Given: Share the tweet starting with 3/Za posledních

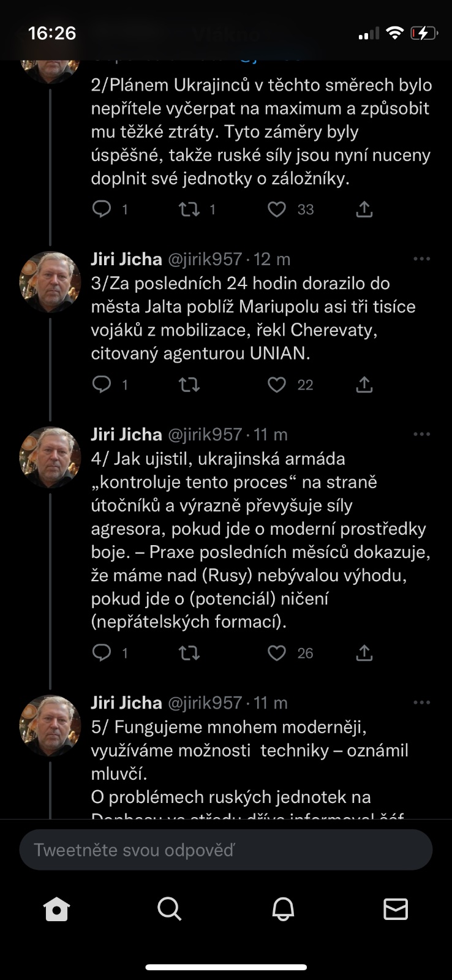Looking at the screenshot, I should (364, 385).
